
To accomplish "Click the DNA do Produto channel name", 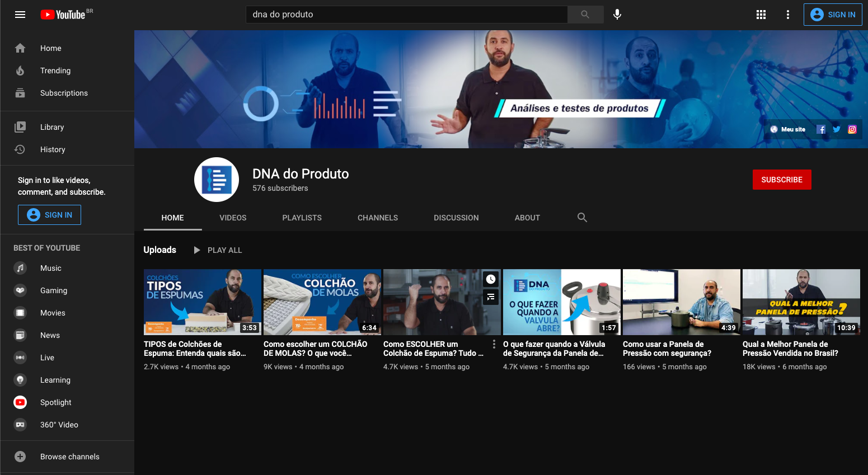I will click(x=301, y=174).
